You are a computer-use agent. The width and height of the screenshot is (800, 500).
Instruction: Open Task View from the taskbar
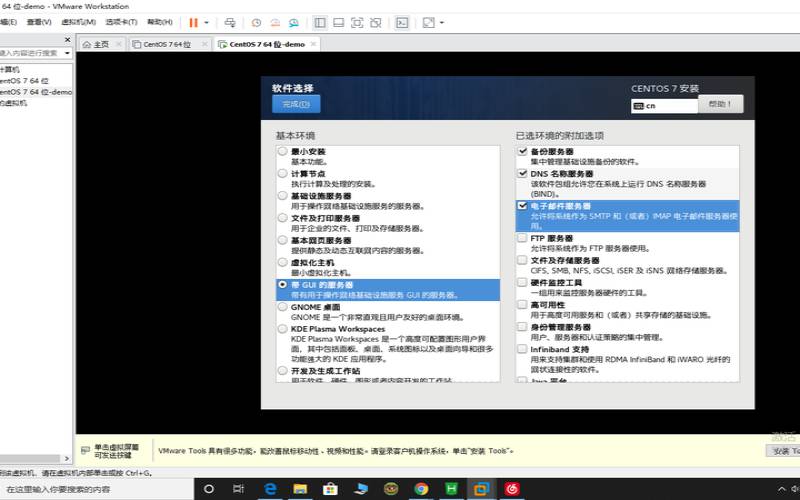pyautogui.click(x=238, y=489)
